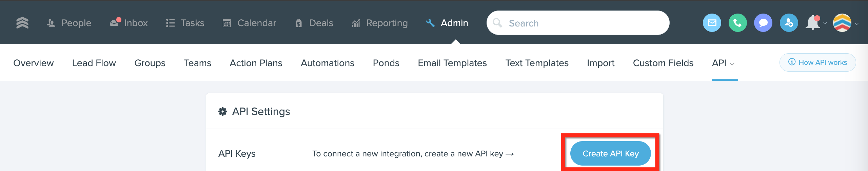
Task: Expand the chevron next to notifications bell
Action: coord(825,23)
